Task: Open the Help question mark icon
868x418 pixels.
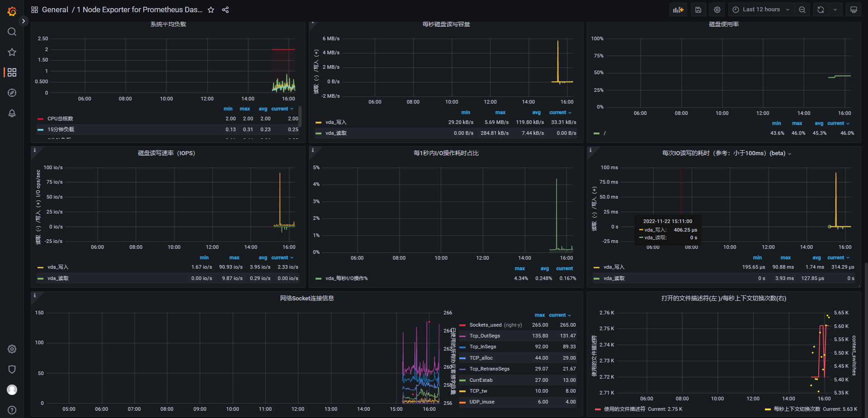Action: 12,410
